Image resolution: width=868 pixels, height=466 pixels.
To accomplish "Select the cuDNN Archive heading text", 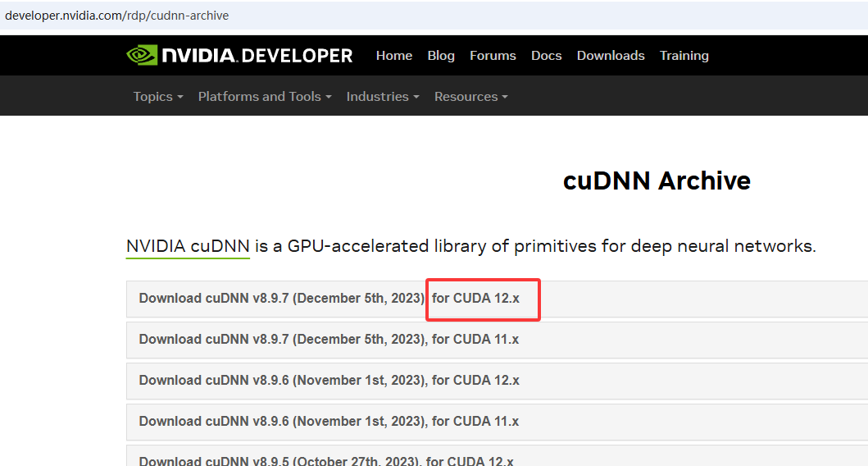I will pyautogui.click(x=657, y=180).
